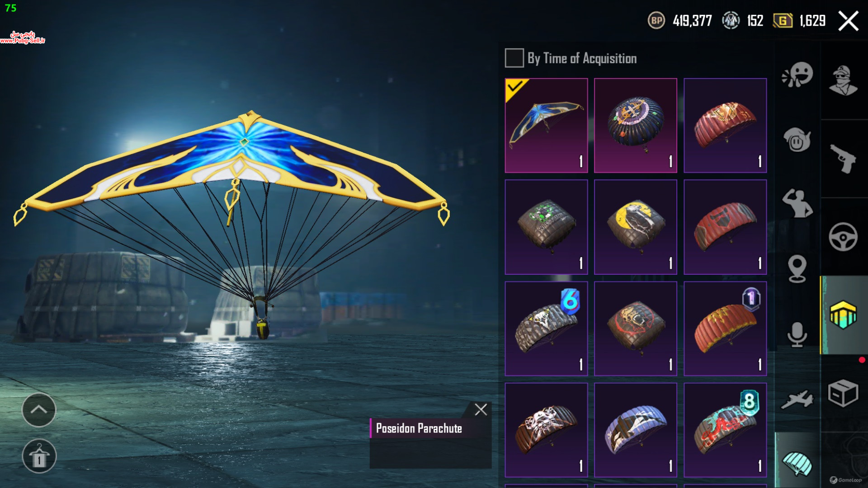Click the gold G currency icon

[x=783, y=20]
